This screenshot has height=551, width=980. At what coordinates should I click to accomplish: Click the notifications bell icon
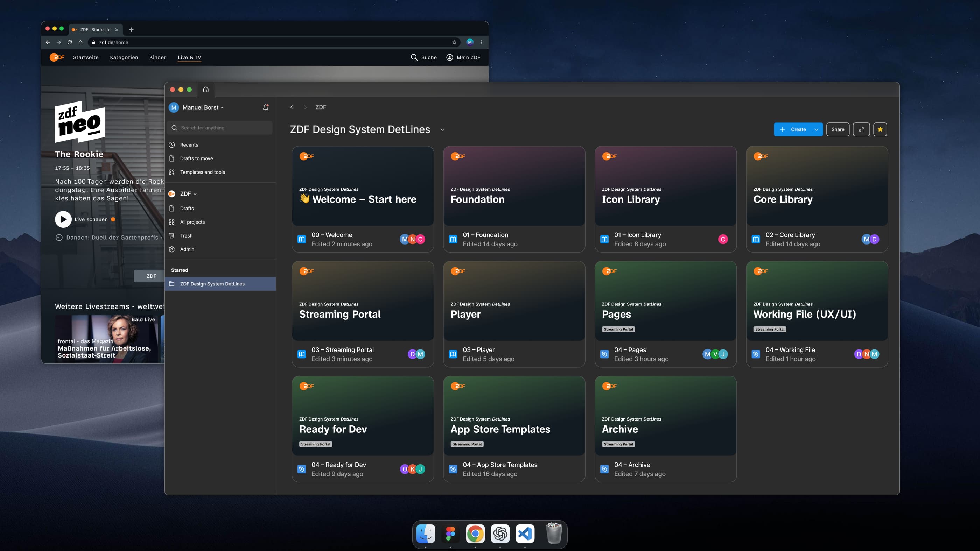(x=266, y=108)
